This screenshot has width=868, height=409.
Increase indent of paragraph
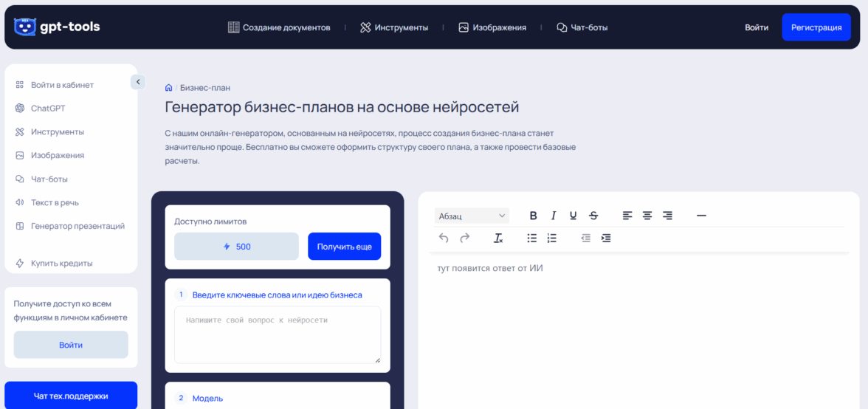(x=606, y=238)
